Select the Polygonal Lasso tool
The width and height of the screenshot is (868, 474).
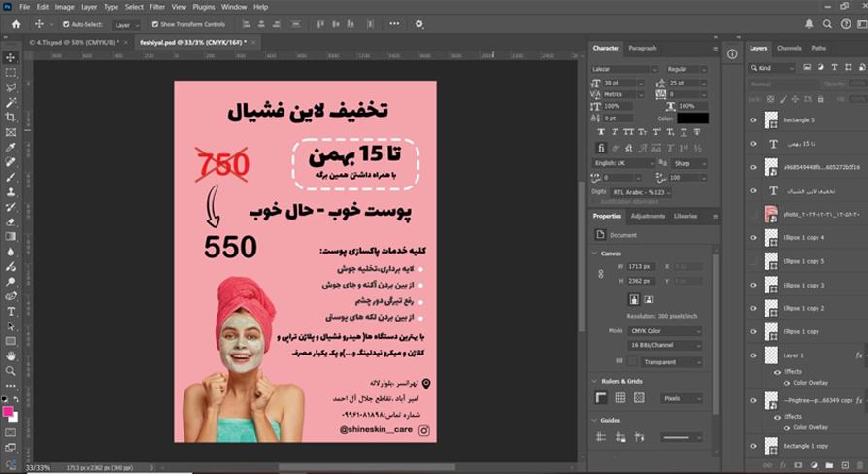(11, 87)
